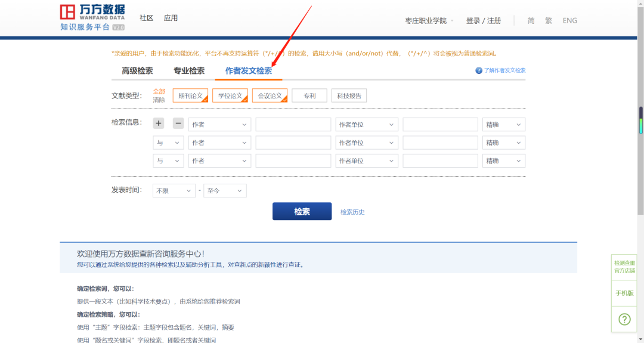Click 登录 / 注册 link

pos(484,20)
